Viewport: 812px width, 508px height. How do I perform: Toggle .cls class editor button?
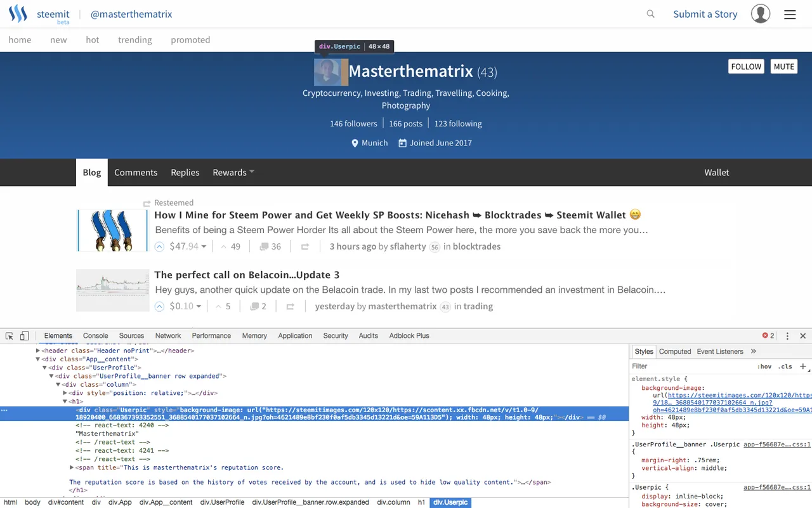pos(786,366)
